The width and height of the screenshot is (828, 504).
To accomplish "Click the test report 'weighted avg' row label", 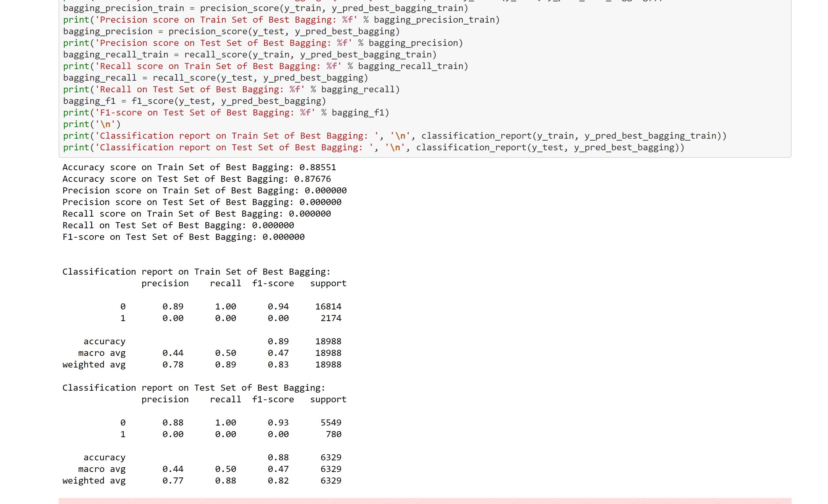I will point(94,481).
